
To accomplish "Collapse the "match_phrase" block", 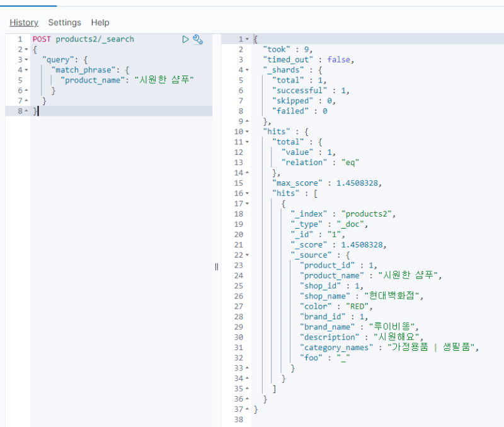I will click(26, 70).
